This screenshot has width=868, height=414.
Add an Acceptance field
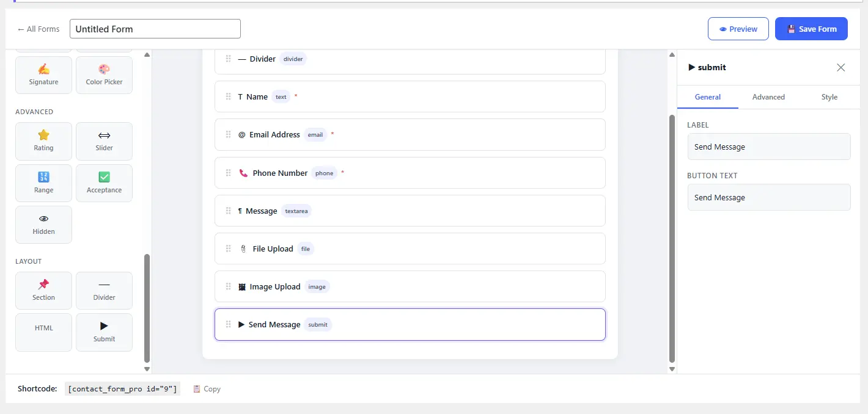click(x=104, y=183)
